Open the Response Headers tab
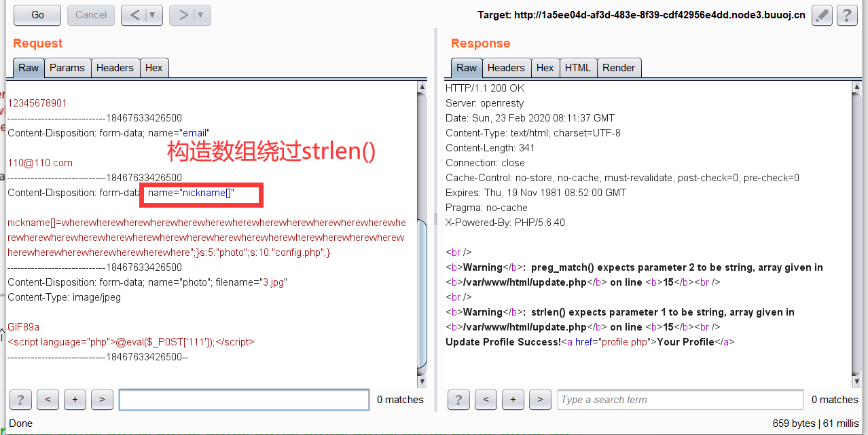Image resolution: width=868 pixels, height=435 pixels. [x=506, y=68]
